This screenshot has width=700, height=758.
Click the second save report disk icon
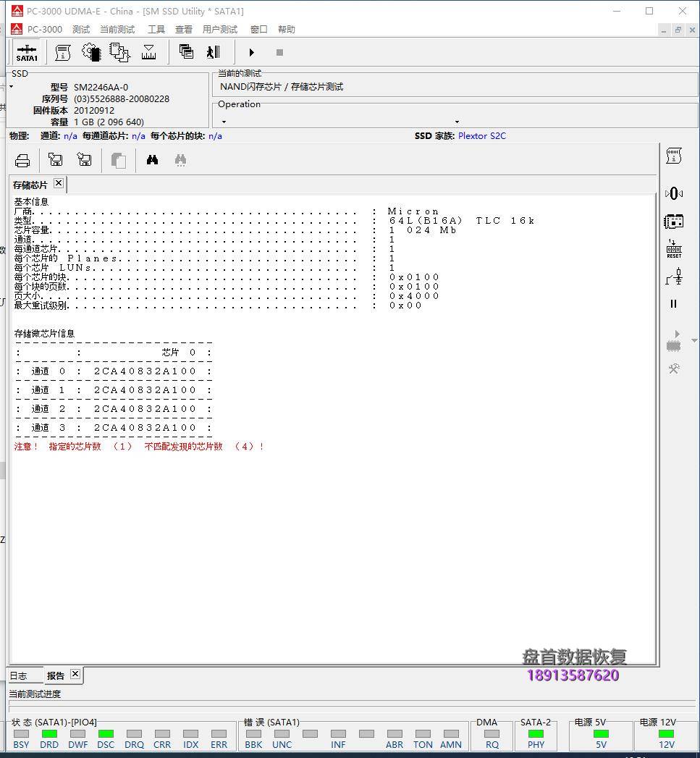84,159
